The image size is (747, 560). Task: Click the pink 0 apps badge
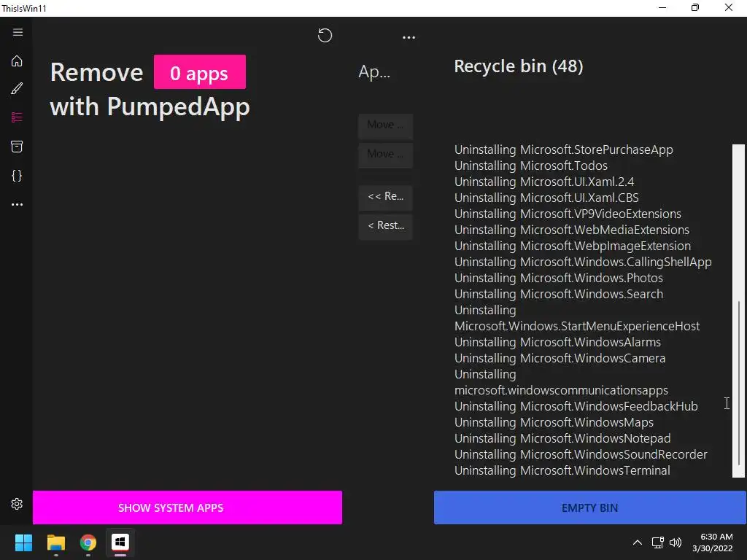(x=200, y=72)
